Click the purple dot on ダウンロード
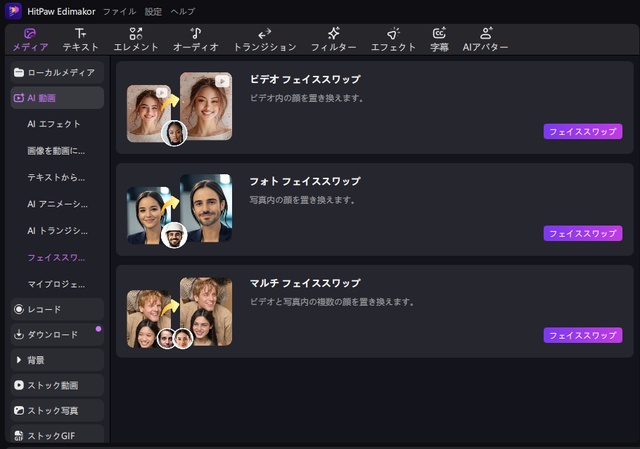 click(98, 329)
